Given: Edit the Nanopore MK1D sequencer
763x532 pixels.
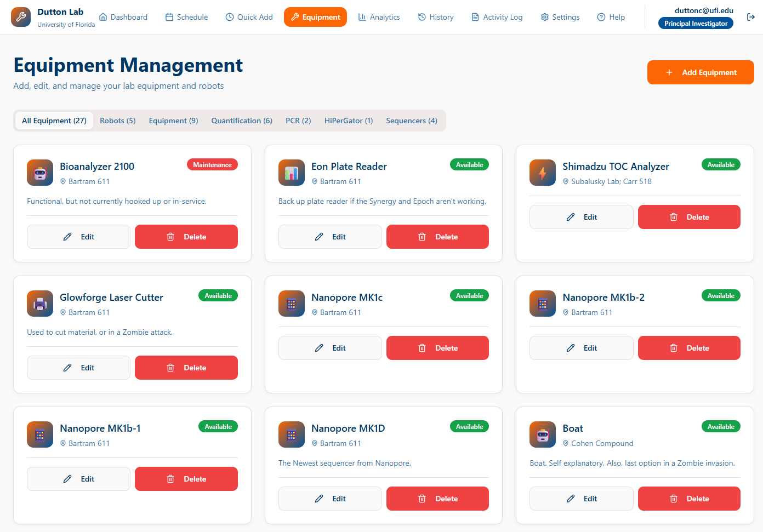Looking at the screenshot, I should pyautogui.click(x=330, y=499).
